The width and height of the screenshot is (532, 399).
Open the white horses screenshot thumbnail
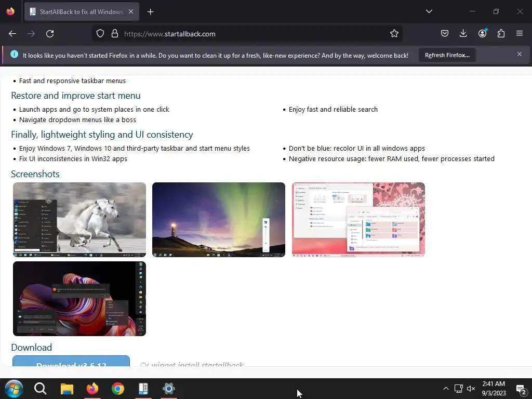79,220
